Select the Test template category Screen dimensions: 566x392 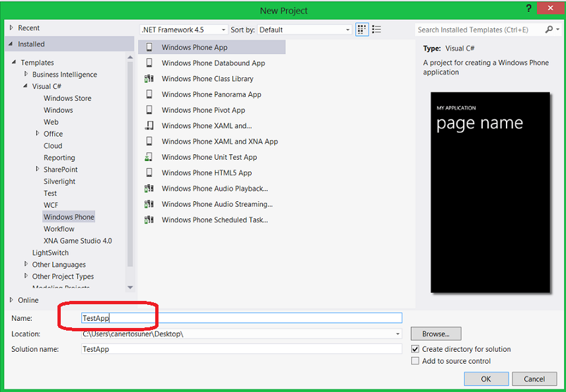click(50, 193)
